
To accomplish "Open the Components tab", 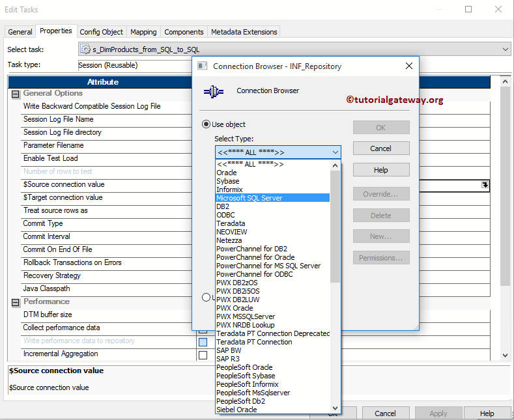I will pyautogui.click(x=184, y=32).
